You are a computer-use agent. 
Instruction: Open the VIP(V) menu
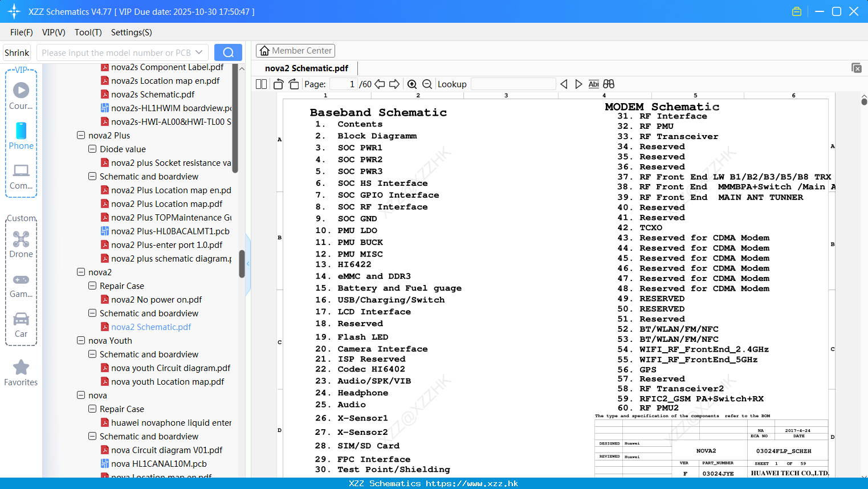(54, 32)
